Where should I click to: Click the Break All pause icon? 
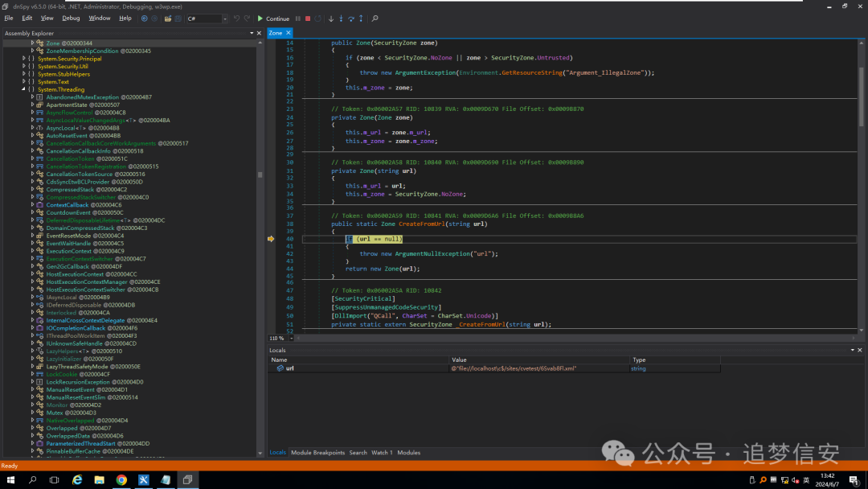pos(298,18)
